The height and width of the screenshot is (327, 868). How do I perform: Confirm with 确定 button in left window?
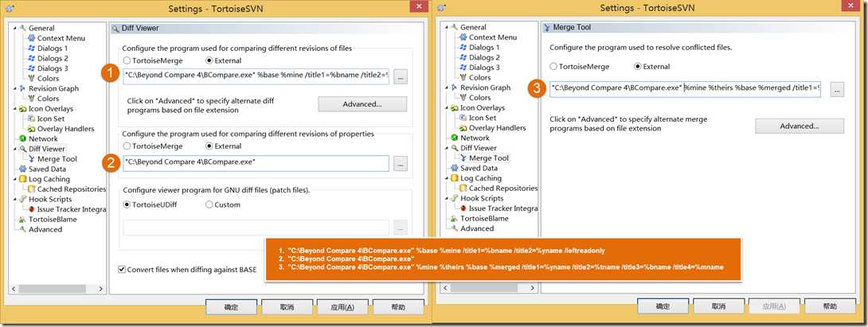coord(231,307)
